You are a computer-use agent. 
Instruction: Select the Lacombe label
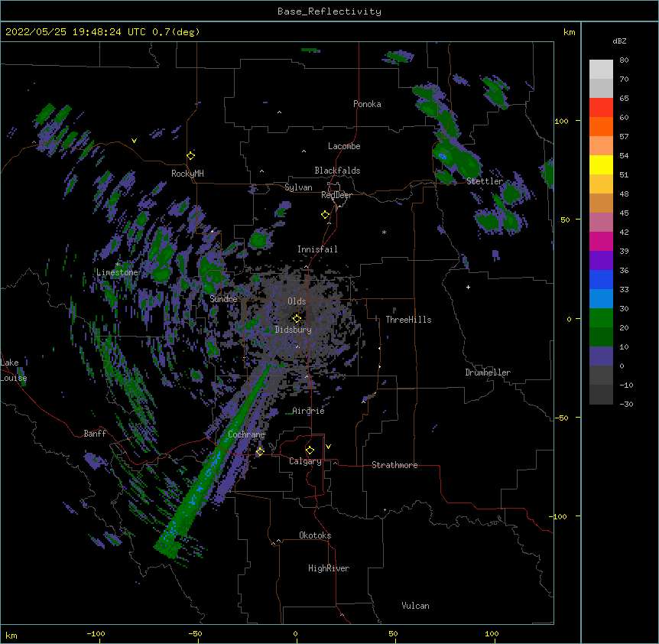[344, 146]
